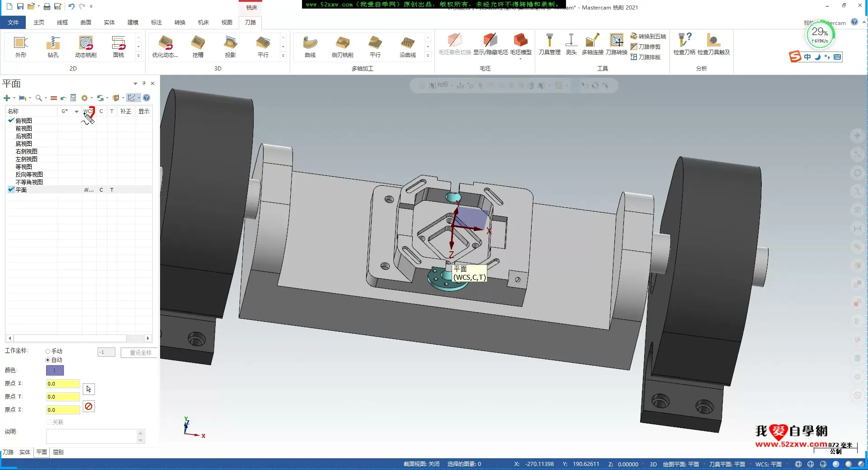Click the 重设坐标 button
The height and width of the screenshot is (470, 868).
coord(138,352)
